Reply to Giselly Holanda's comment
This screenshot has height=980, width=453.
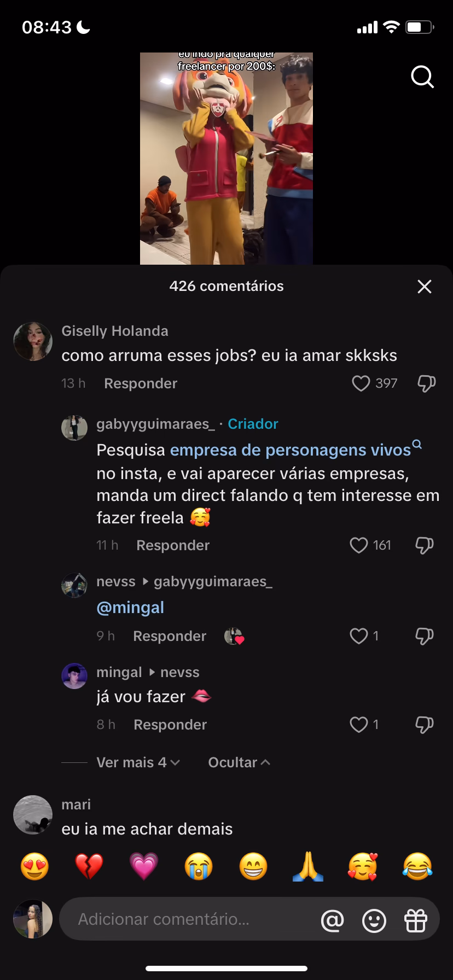coord(141,383)
